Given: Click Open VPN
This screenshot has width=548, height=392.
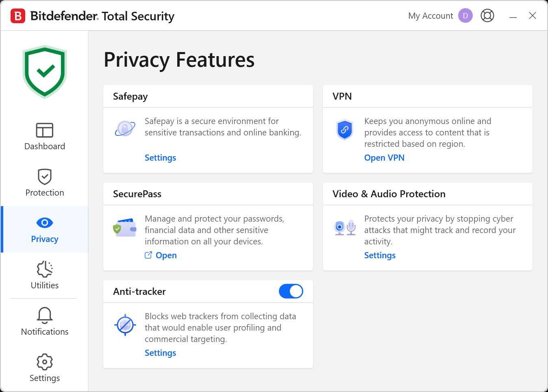Looking at the screenshot, I should point(384,157).
